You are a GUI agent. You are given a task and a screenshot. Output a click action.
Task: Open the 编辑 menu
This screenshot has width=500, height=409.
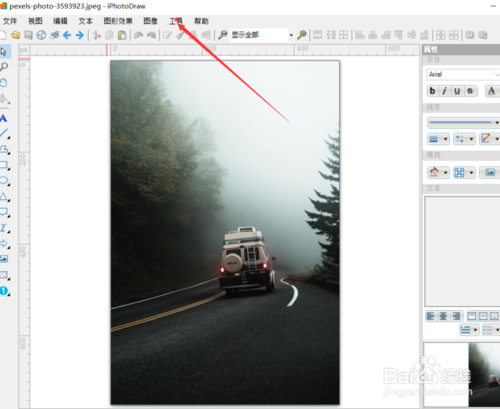[x=60, y=21]
